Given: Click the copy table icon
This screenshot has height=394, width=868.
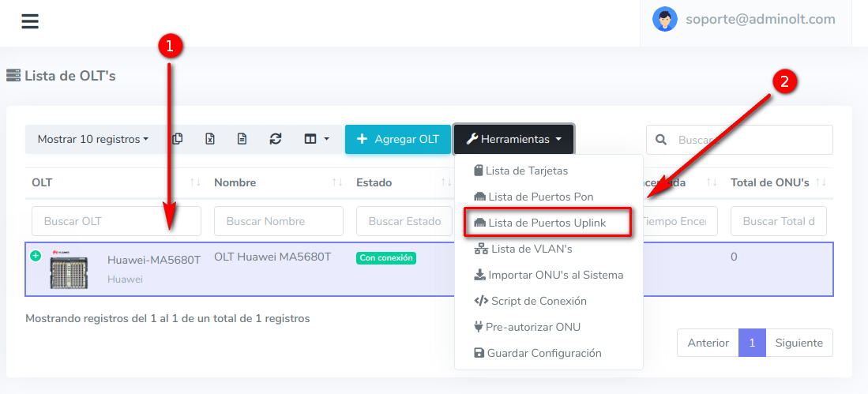Looking at the screenshot, I should (x=178, y=139).
